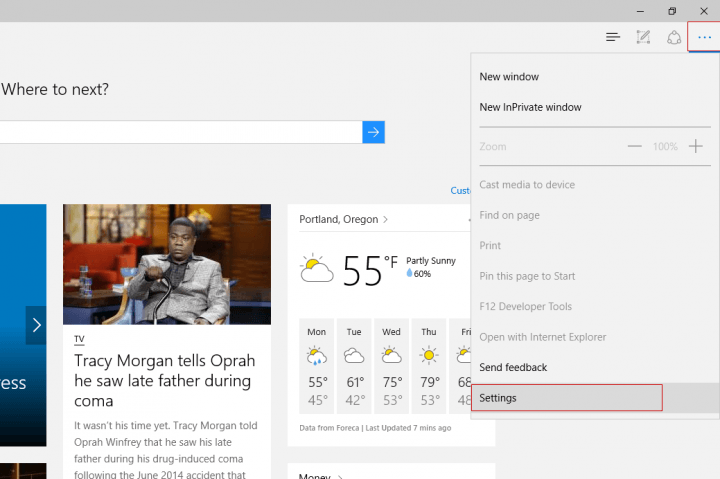
Task: Restore the browser window size
Action: pyautogui.click(x=672, y=10)
